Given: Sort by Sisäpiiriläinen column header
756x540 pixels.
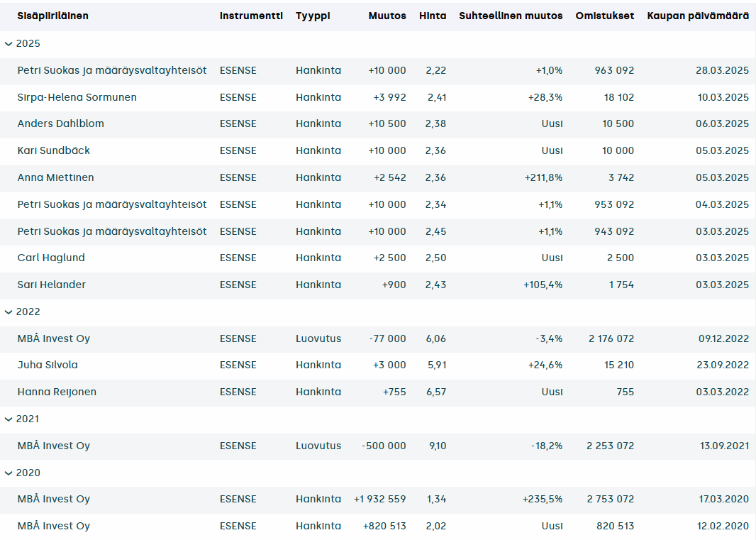Looking at the screenshot, I should [53, 16].
